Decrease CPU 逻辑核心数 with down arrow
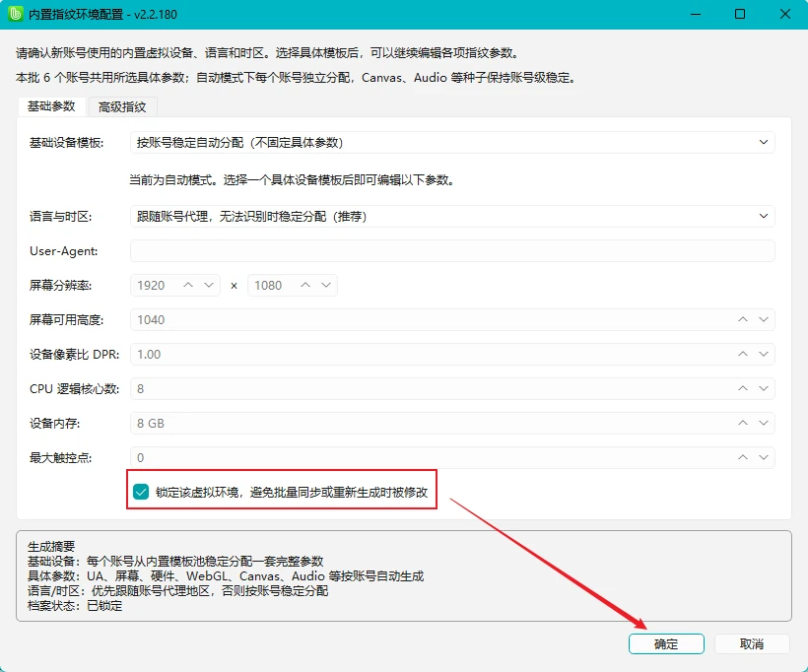The image size is (808, 672). pyautogui.click(x=764, y=388)
